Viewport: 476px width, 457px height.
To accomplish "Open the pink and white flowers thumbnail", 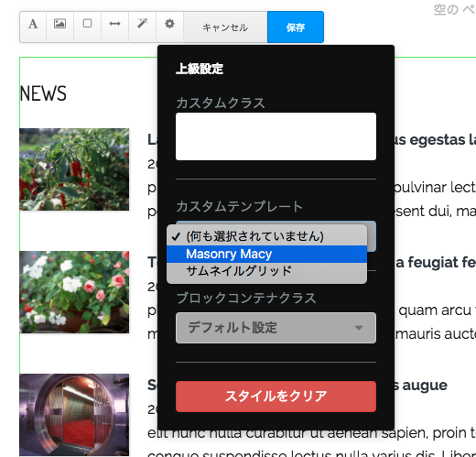I will tap(74, 292).
